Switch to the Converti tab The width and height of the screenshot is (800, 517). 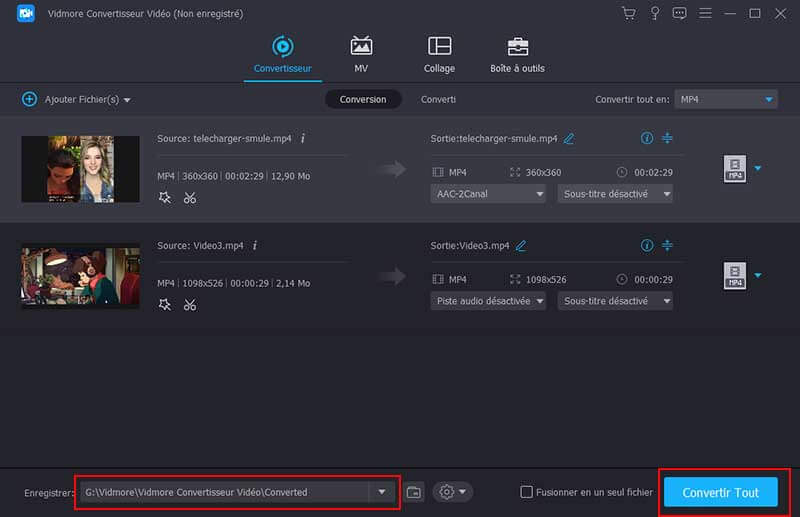[438, 99]
